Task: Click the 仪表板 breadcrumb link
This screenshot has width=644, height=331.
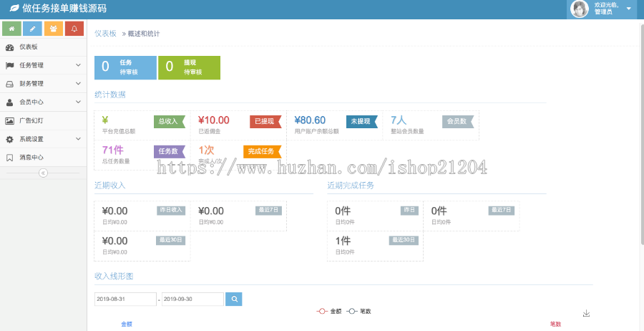Action: [106, 34]
